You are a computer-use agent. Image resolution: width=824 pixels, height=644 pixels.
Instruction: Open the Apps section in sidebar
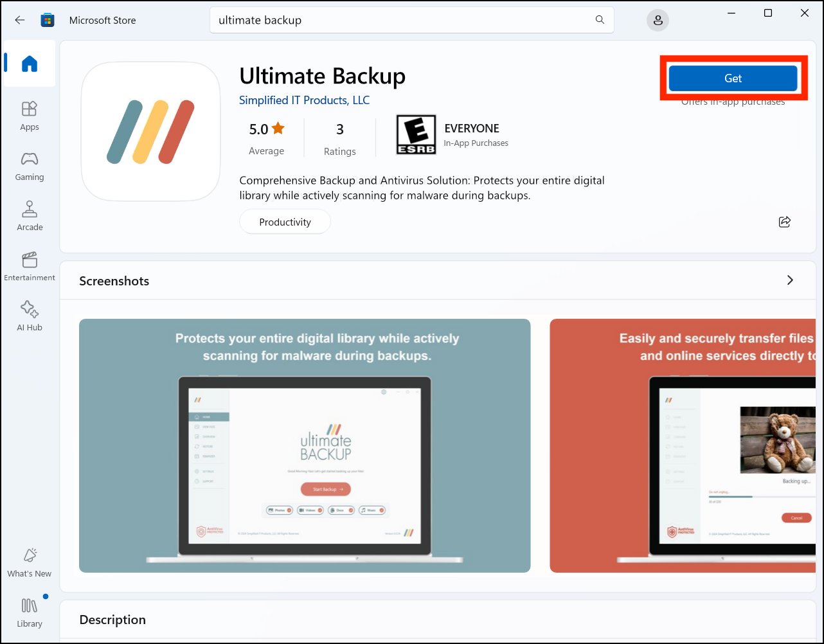[30, 116]
